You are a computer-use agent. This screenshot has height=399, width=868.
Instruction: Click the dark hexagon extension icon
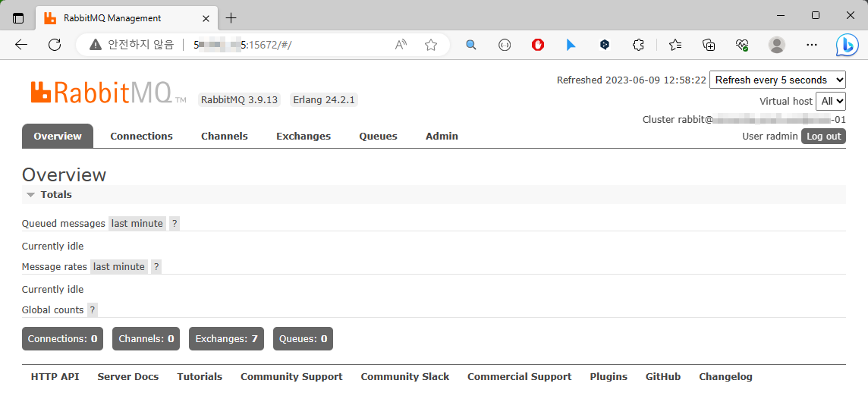tap(605, 45)
